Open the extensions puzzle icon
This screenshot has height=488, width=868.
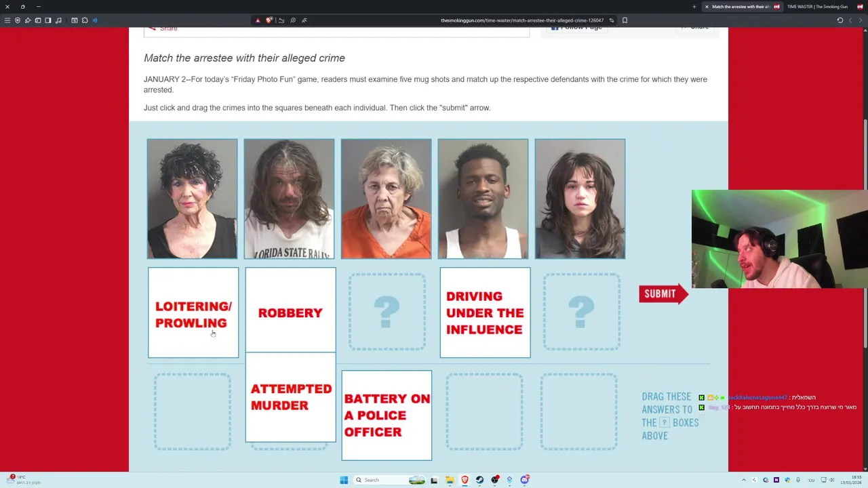(85, 20)
